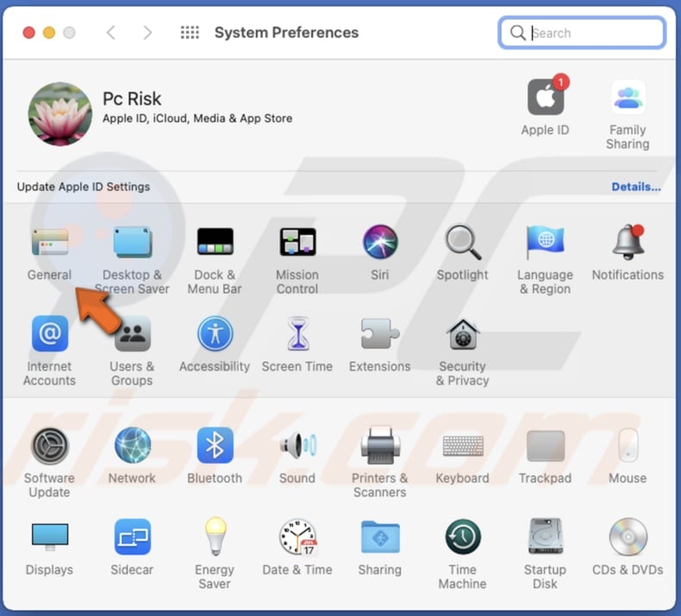Screen dimensions: 681x616
Task: Open Dock & Menu Bar preferences
Action: [215, 242]
